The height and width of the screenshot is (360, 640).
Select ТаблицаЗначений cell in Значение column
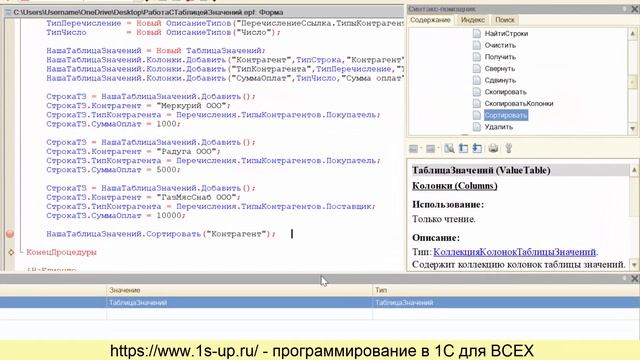[x=239, y=302]
